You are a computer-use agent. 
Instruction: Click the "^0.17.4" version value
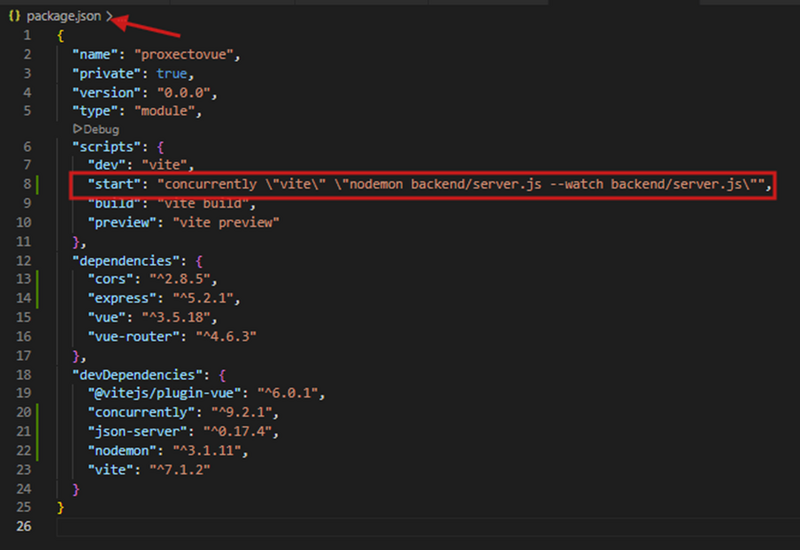tap(237, 432)
